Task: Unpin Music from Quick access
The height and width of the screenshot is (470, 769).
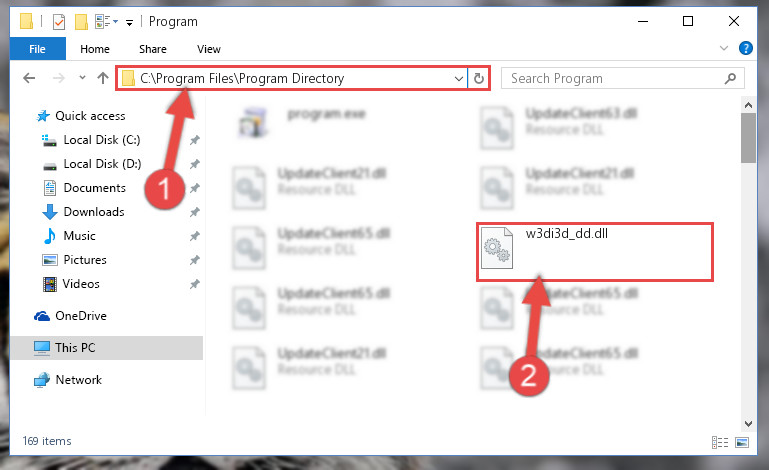Action: (195, 236)
